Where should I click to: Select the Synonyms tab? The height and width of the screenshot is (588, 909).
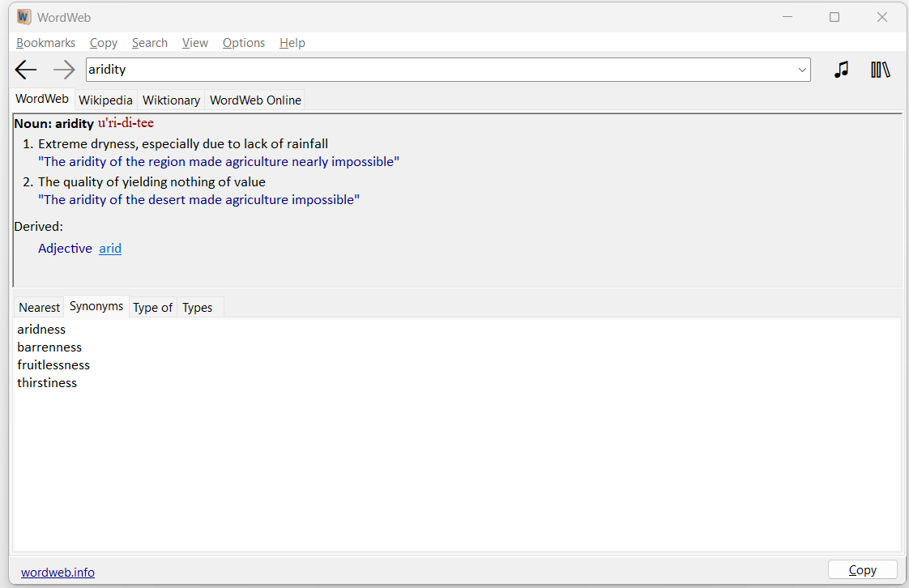[x=96, y=306]
